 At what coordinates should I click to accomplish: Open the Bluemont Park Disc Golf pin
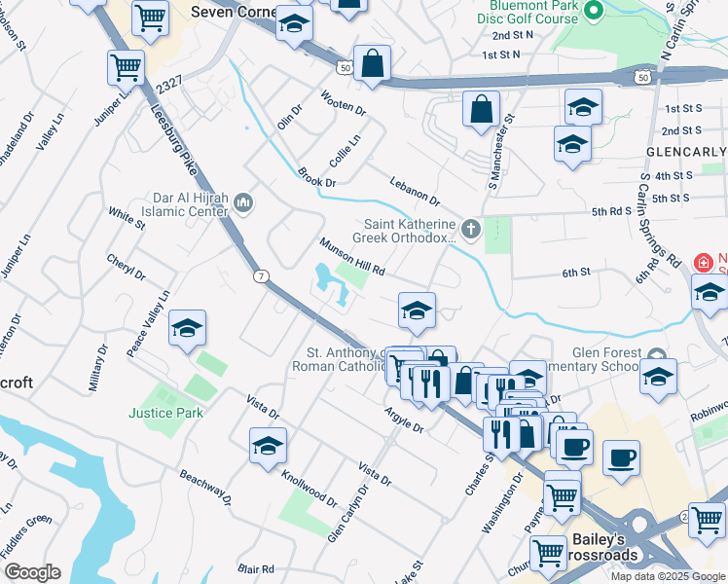coord(593,11)
